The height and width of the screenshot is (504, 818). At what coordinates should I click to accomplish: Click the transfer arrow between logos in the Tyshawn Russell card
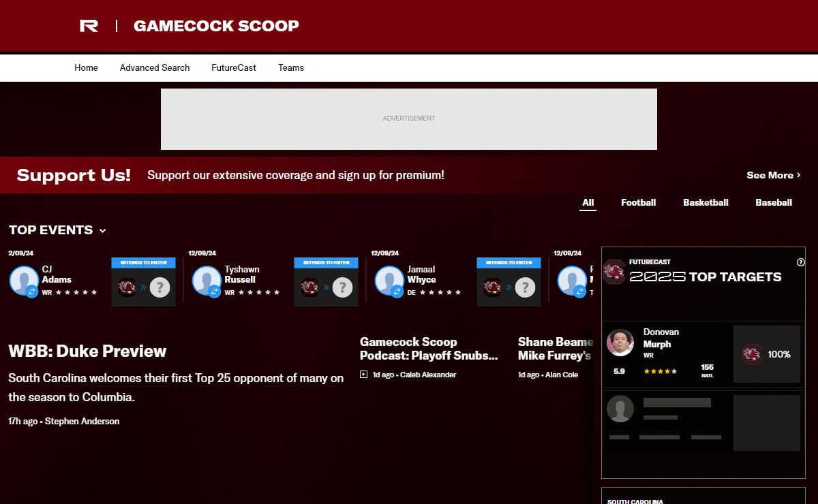pyautogui.click(x=326, y=287)
